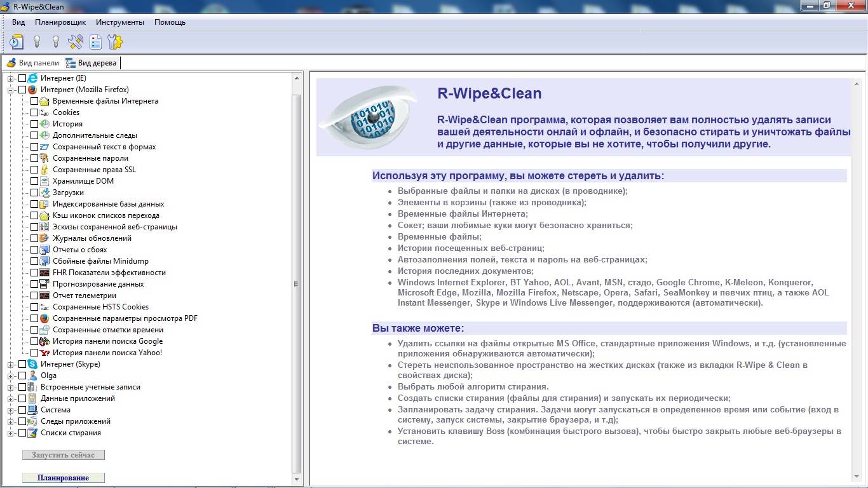Click the Временные файлы Интернета folder icon

click(44, 101)
